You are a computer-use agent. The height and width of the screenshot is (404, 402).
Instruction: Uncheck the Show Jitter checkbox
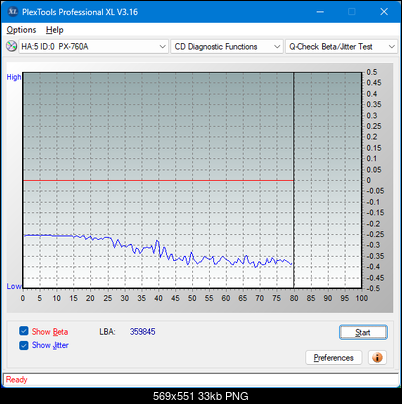[x=24, y=345]
